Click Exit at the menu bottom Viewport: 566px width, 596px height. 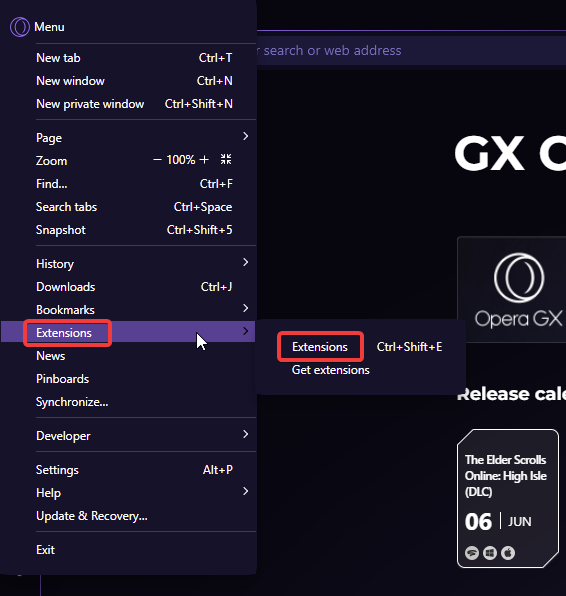coord(128,550)
